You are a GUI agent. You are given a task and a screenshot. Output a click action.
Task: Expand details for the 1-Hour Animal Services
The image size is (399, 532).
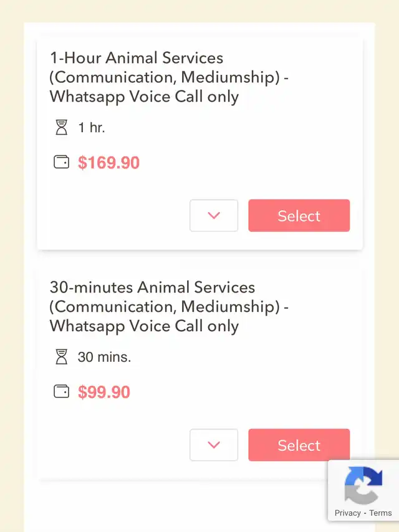[x=214, y=216]
